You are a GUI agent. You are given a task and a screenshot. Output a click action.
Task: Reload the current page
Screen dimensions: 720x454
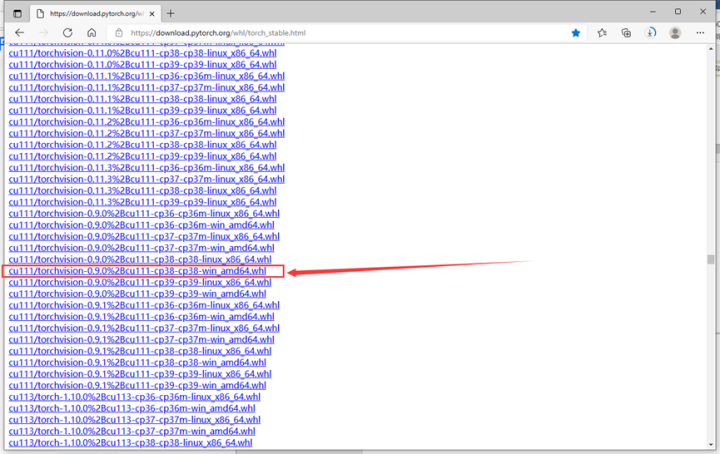pyautogui.click(x=68, y=33)
